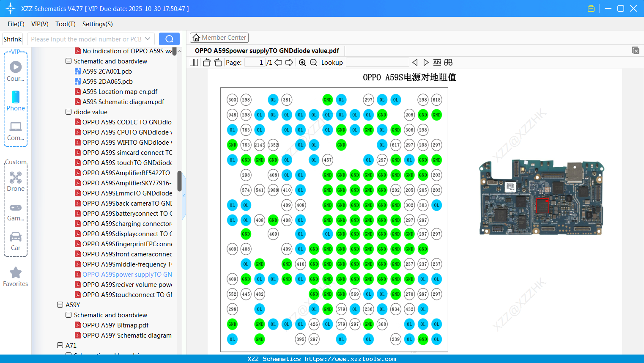
Task: Open the Car category
Action: 16,241
